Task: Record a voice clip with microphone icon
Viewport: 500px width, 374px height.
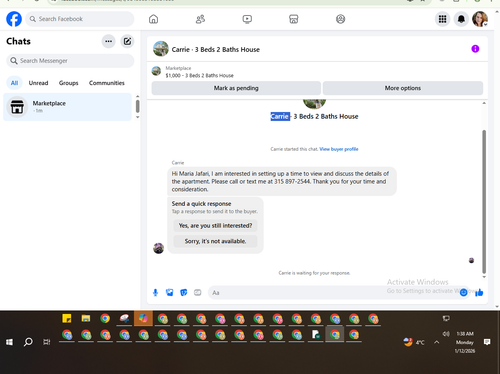Action: pos(155,293)
